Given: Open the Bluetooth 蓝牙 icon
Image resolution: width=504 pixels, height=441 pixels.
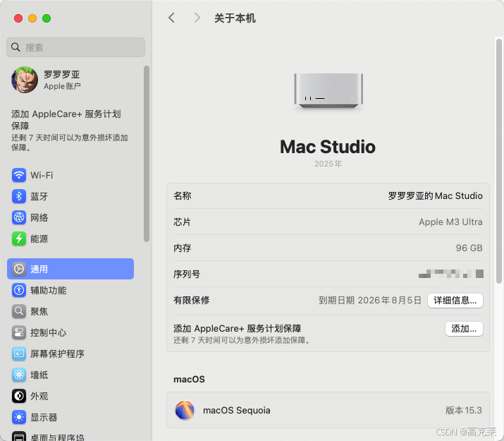Looking at the screenshot, I should 19,197.
